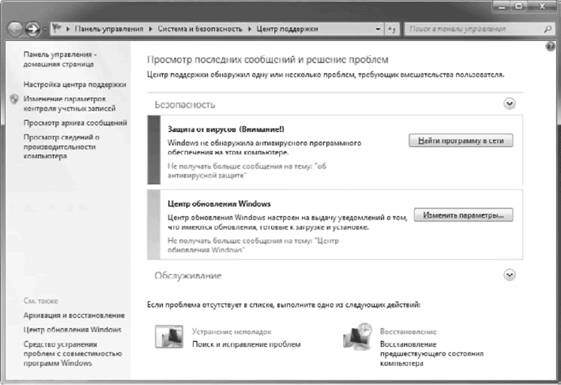Click the Защита от вирусов heading

point(226,129)
